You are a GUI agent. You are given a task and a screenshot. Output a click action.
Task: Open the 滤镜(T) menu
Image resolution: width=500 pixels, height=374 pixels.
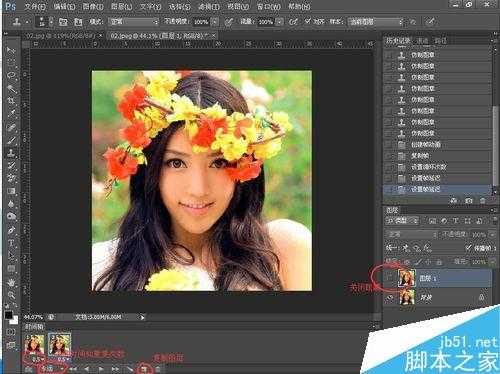(209, 7)
